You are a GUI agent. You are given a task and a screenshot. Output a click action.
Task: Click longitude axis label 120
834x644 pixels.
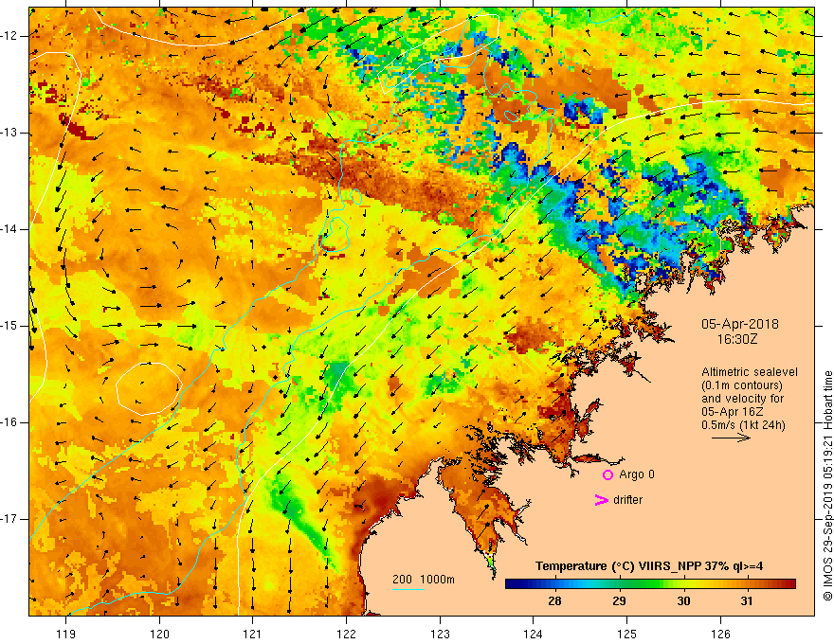point(159,634)
